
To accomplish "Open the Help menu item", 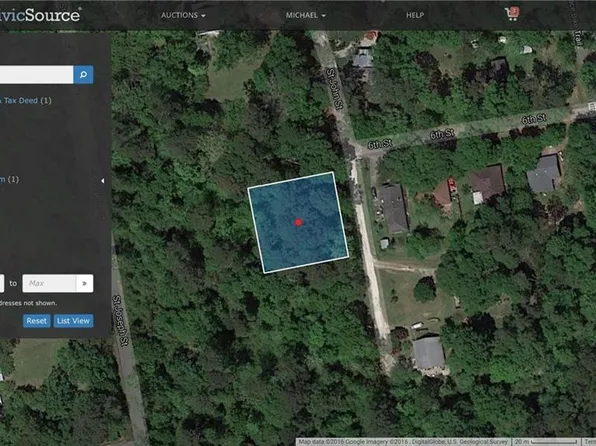I will click(415, 15).
